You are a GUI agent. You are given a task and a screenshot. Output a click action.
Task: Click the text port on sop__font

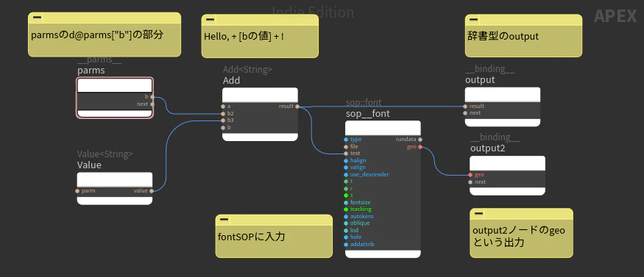[x=346, y=154]
